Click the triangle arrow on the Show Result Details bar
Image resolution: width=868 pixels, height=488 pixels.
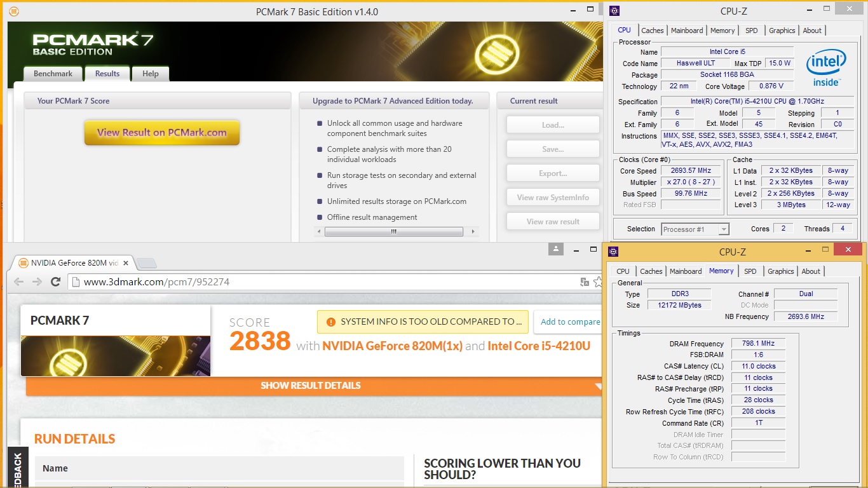[x=598, y=386]
